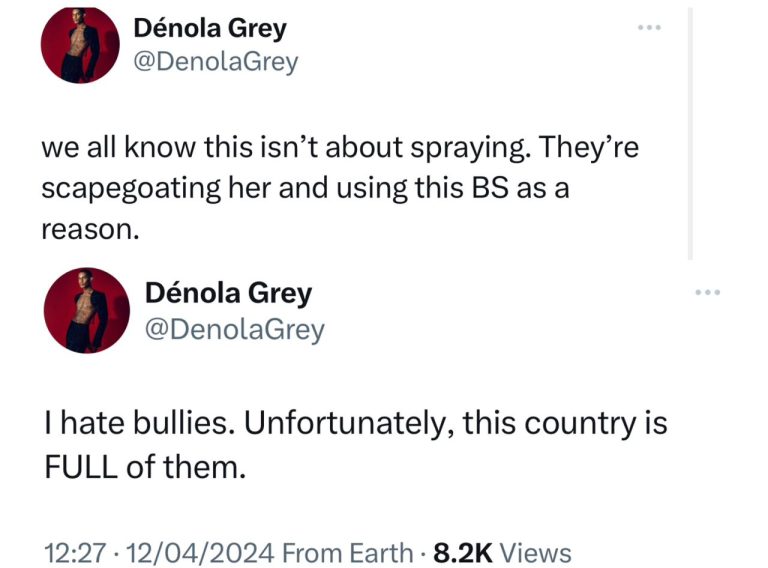Open more options on the second tweet

[x=707, y=292]
